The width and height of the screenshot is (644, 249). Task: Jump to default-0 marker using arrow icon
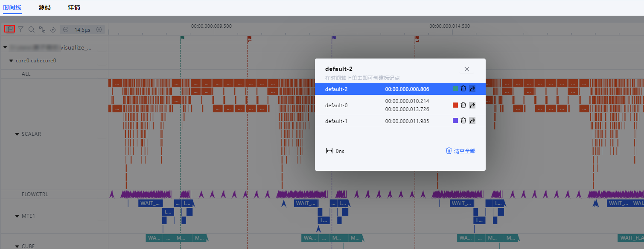pos(472,105)
